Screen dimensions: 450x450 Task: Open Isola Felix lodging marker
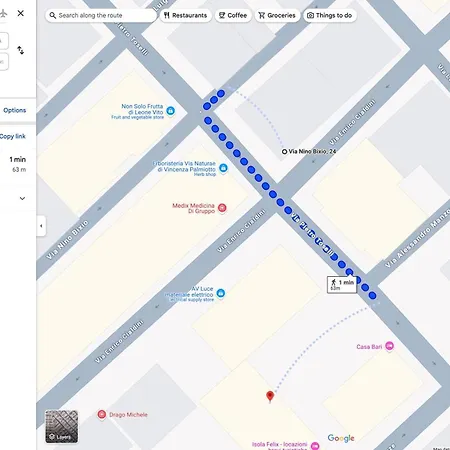coord(315,446)
